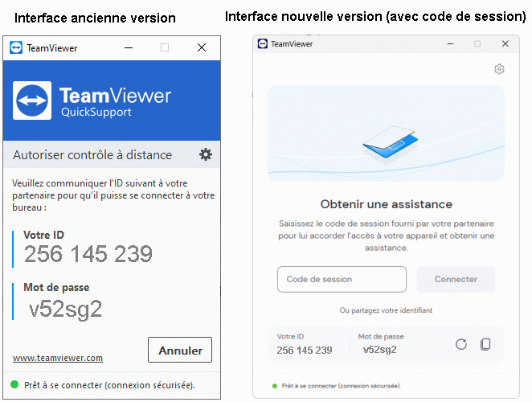The width and height of the screenshot is (532, 402).
Task: Select password v52sg2 in new window
Action: pos(379,350)
